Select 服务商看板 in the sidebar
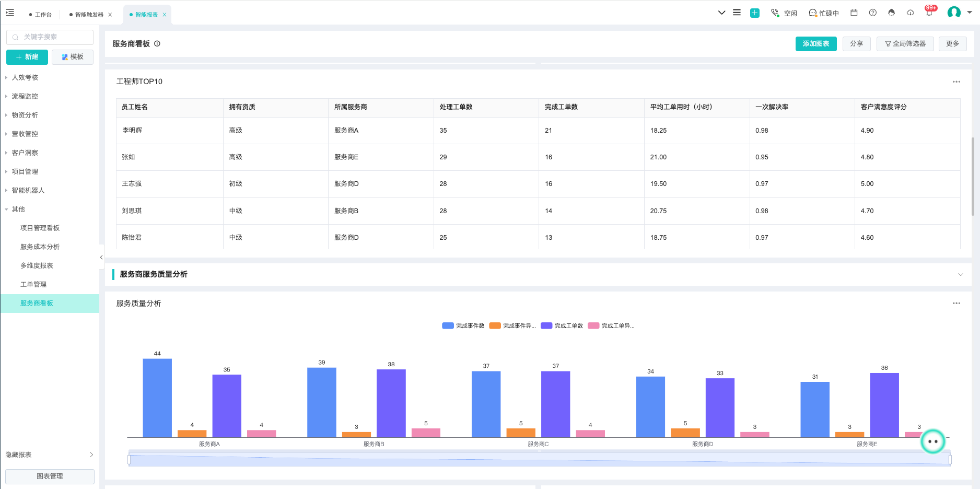980x489 pixels. tap(50, 303)
